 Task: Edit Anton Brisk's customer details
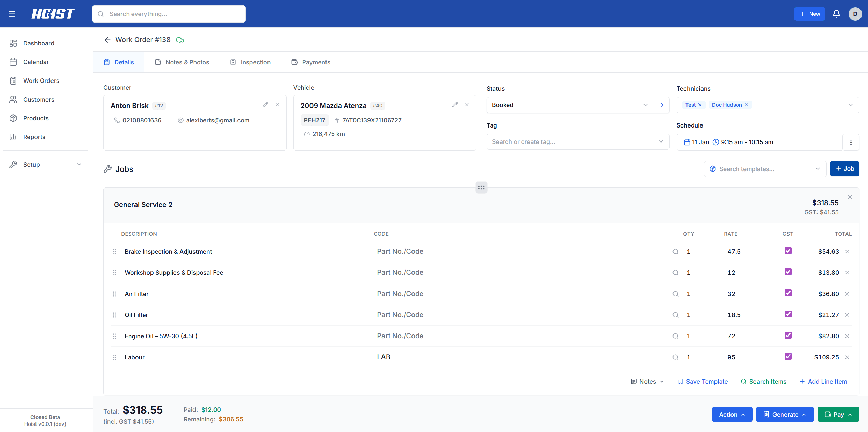pos(265,104)
